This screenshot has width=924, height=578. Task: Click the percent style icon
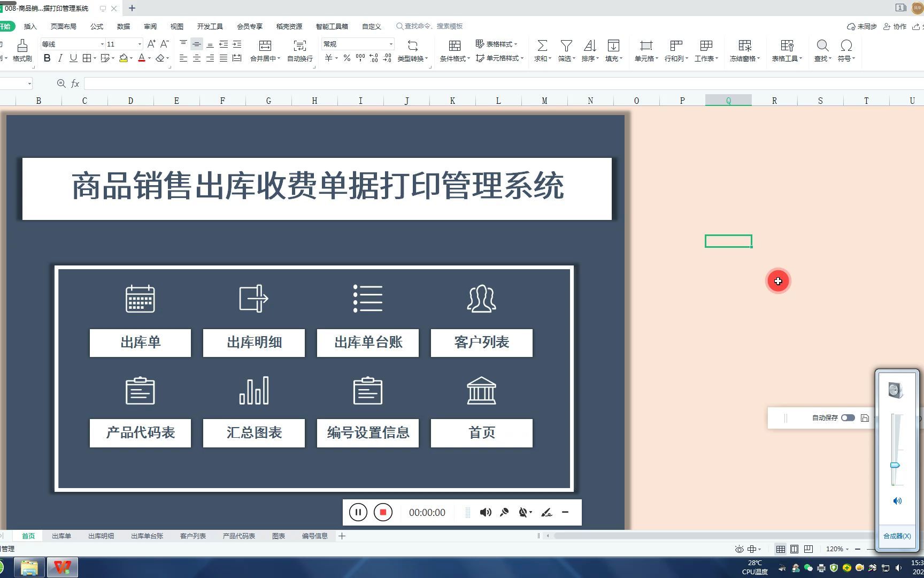(x=347, y=58)
